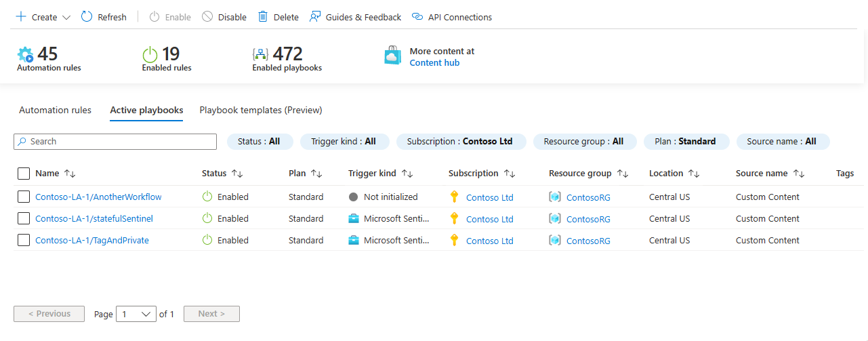Click the Content hub shopping bag icon

393,56
